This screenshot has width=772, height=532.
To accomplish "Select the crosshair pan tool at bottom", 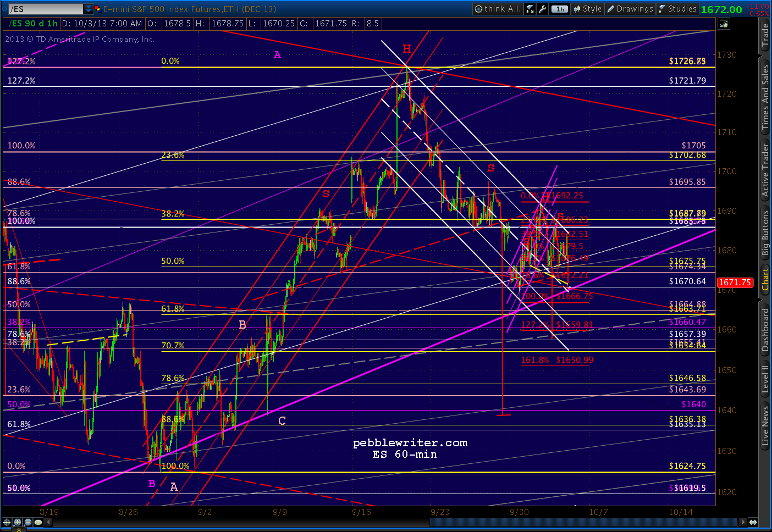I will (x=7, y=522).
